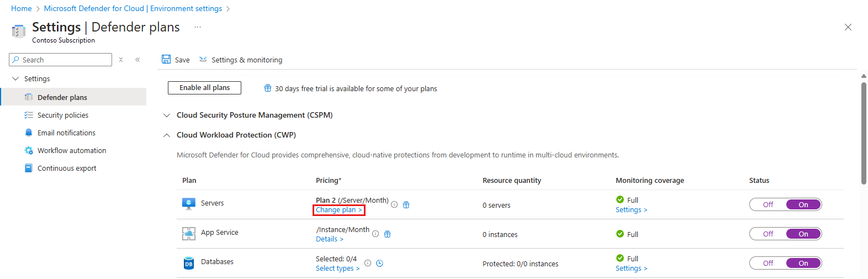Viewport: 868px width, 279px height.
Task: Click gift trial icon in Servers row
Action: pos(406,204)
